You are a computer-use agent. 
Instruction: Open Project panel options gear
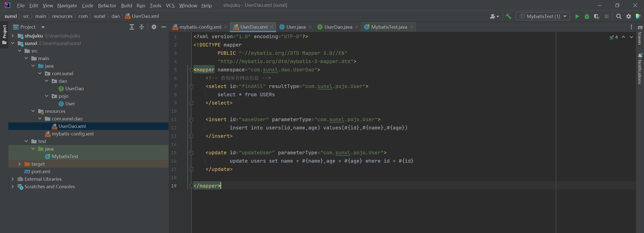click(154, 27)
